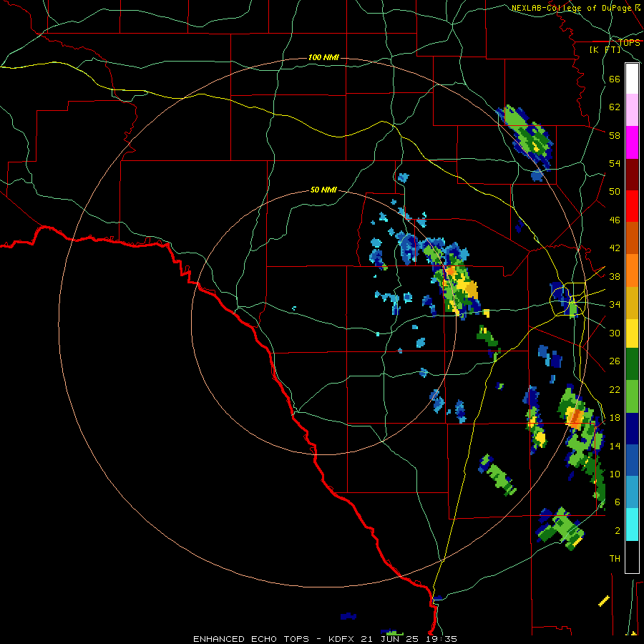Screen dimensions: 644x644
Task: Select the black TH legend swatch
Action: [x=632, y=557]
